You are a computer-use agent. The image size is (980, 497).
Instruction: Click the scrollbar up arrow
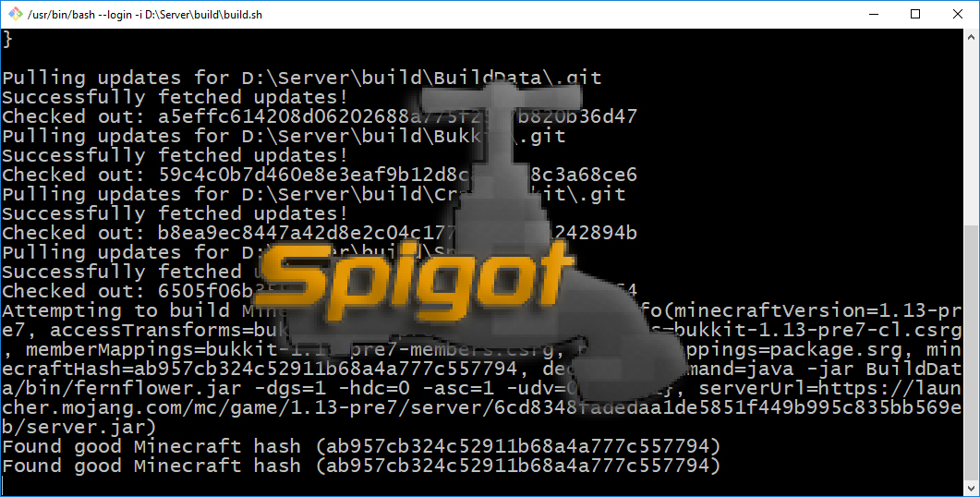[972, 37]
